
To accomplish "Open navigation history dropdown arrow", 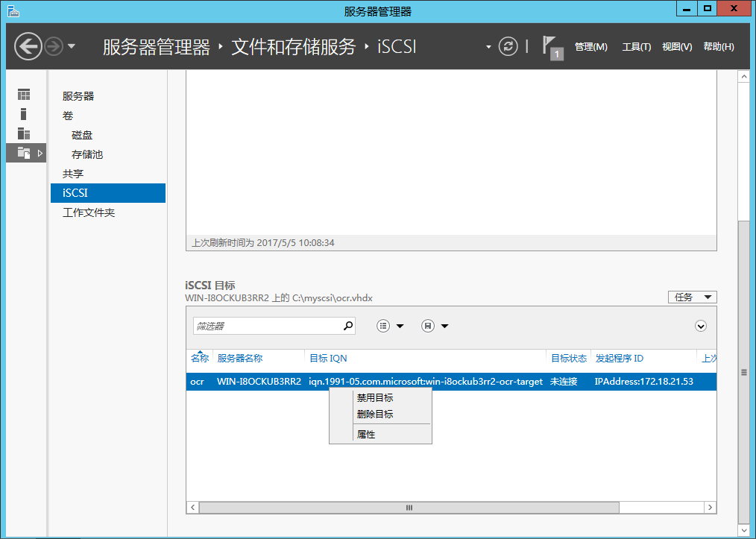I will tap(72, 46).
